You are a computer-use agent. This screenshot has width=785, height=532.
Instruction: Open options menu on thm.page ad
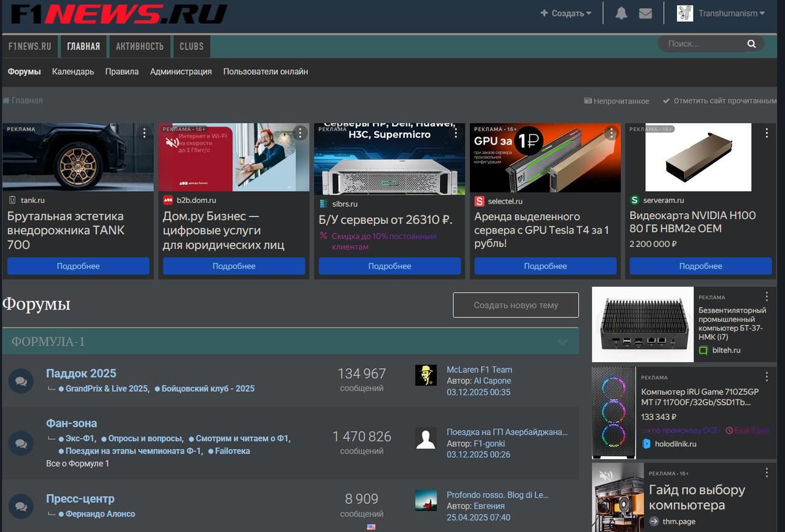click(767, 473)
